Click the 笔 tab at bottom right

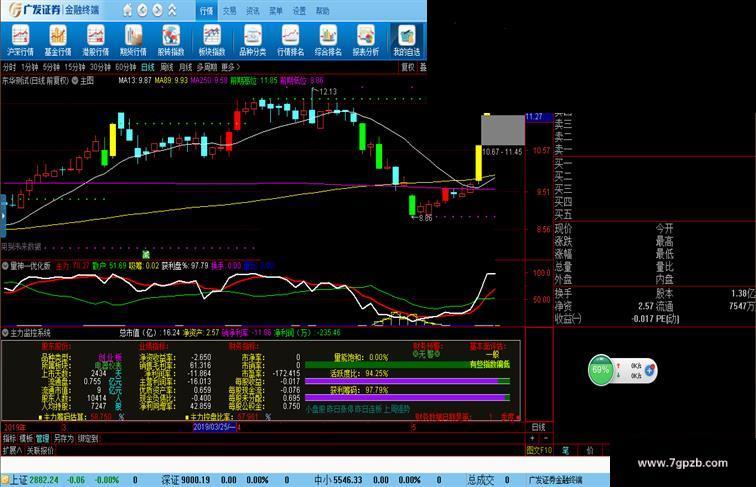coord(566,450)
